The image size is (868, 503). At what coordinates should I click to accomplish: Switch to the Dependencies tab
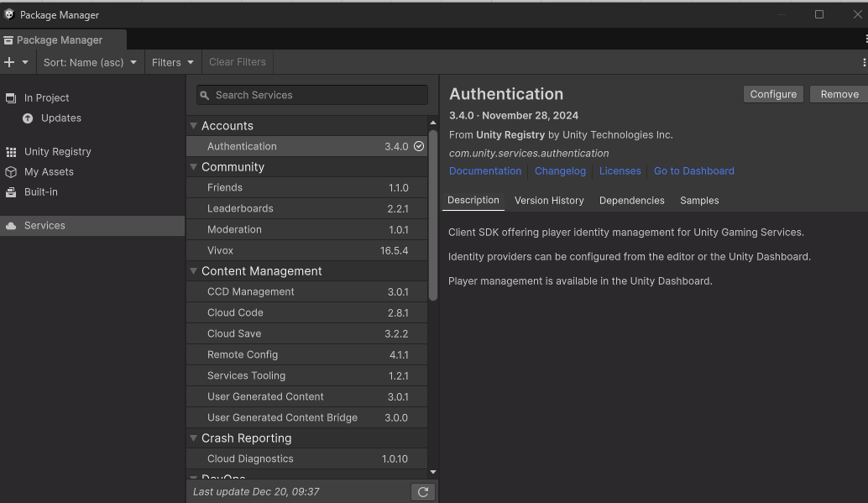(631, 201)
